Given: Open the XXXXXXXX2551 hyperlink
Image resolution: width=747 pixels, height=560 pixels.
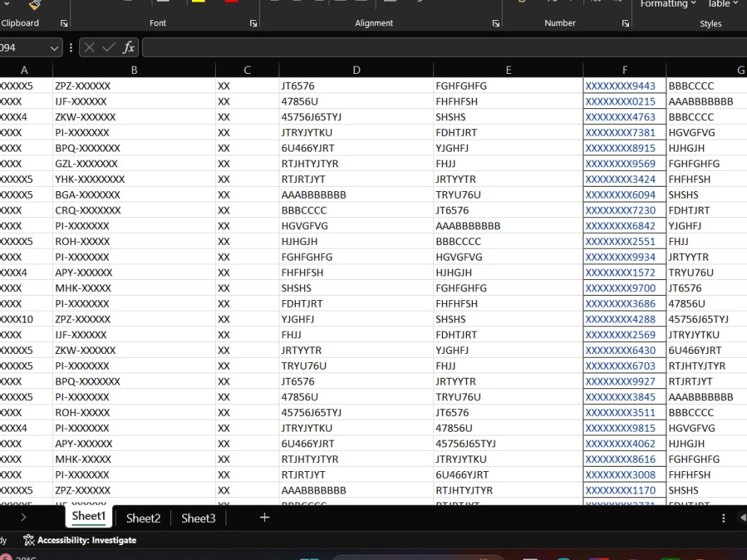Looking at the screenshot, I should point(620,241).
